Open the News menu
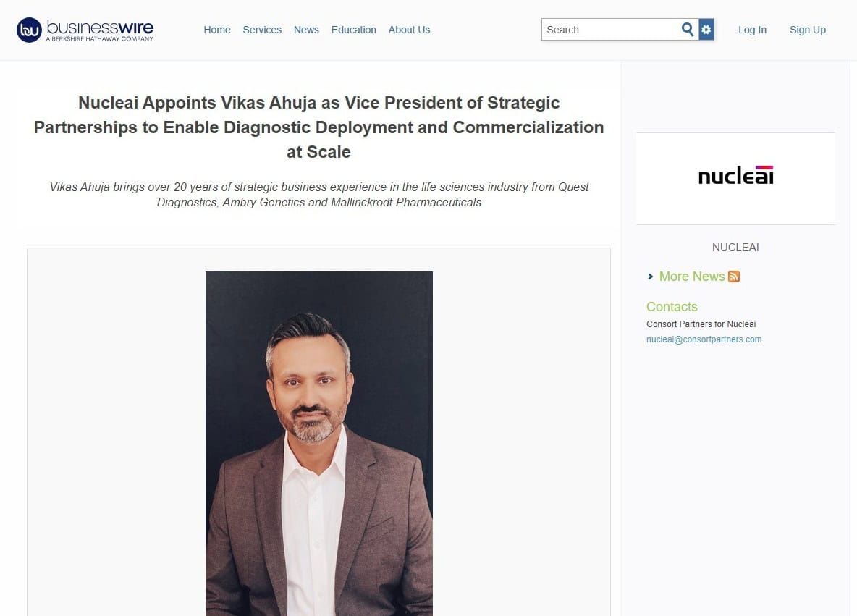Image resolution: width=857 pixels, height=616 pixels. pyautogui.click(x=306, y=30)
